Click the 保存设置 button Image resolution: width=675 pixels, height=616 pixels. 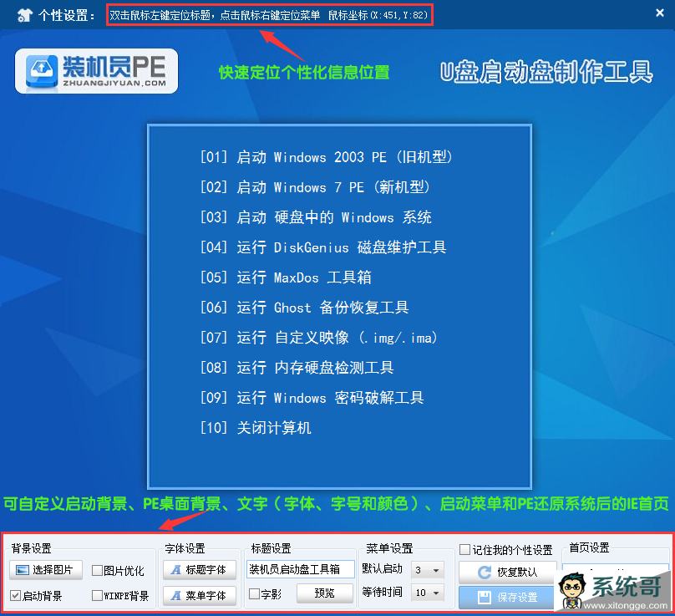tap(508, 597)
